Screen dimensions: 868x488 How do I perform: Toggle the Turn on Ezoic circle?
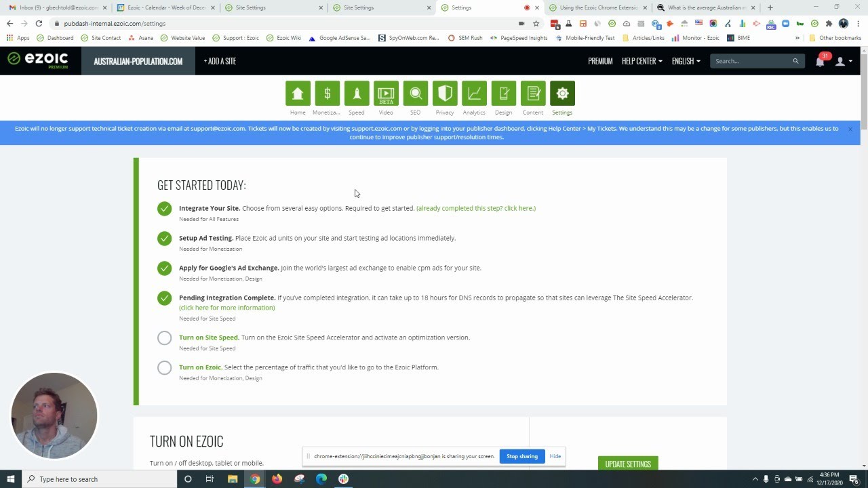(164, 367)
